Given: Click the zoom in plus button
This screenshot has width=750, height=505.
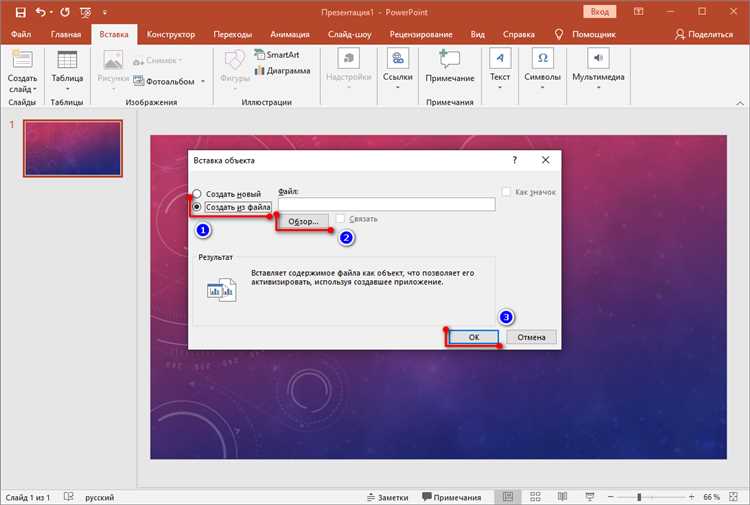Looking at the screenshot, I should click(x=691, y=497).
